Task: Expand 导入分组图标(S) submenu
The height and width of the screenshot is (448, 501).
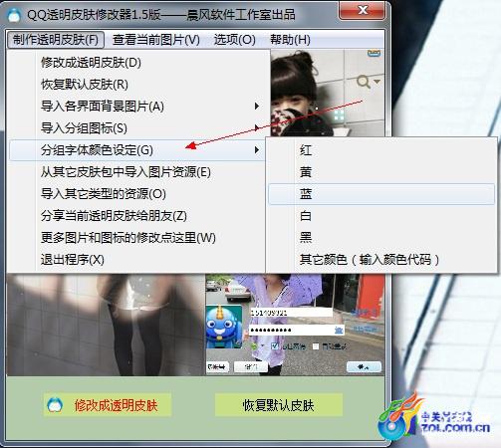Action: pos(136,128)
